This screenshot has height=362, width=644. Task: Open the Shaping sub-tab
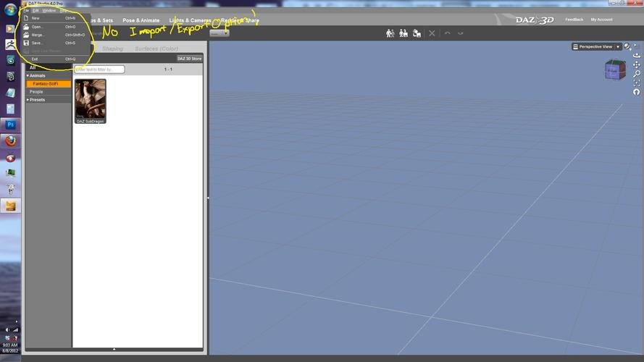[112, 49]
